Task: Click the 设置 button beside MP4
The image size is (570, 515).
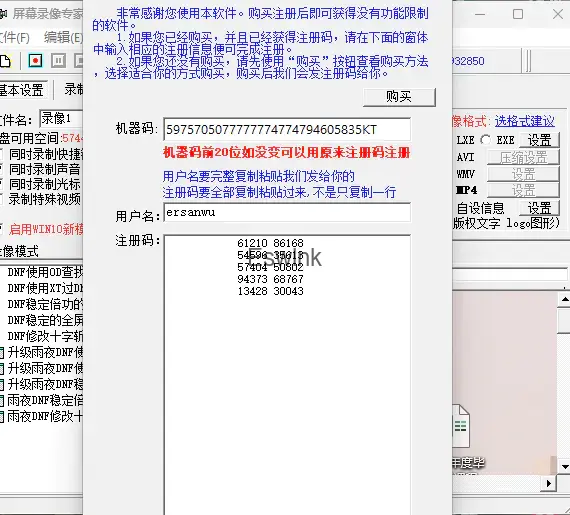Action: click(x=523, y=190)
